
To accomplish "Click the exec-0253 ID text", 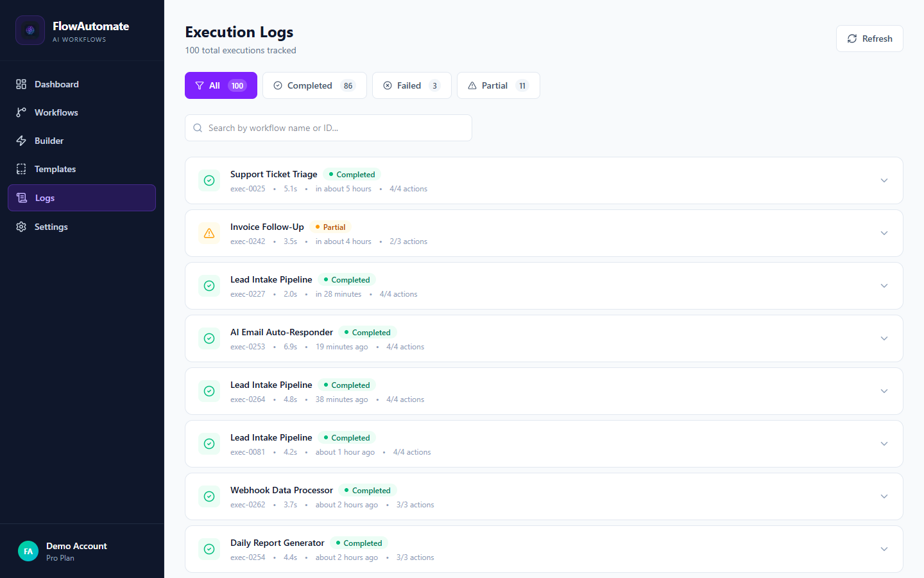I will click(x=248, y=347).
